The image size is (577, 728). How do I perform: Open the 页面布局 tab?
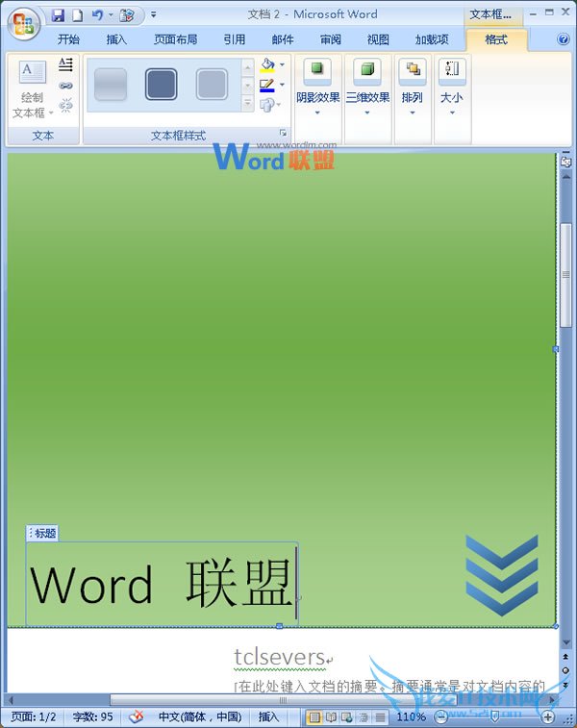tap(175, 40)
